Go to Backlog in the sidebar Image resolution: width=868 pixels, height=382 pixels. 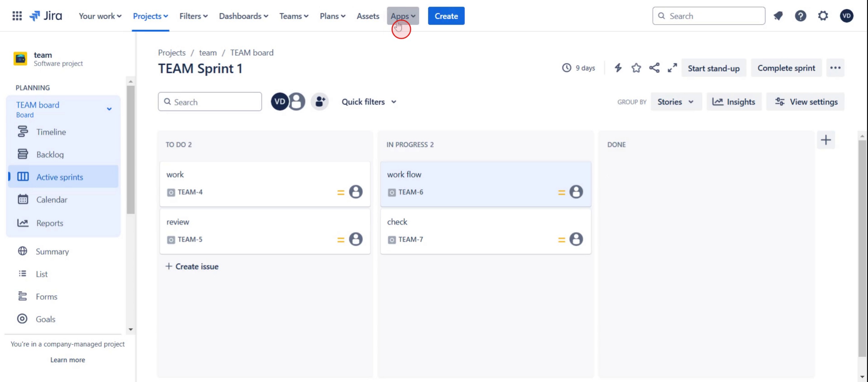point(50,155)
